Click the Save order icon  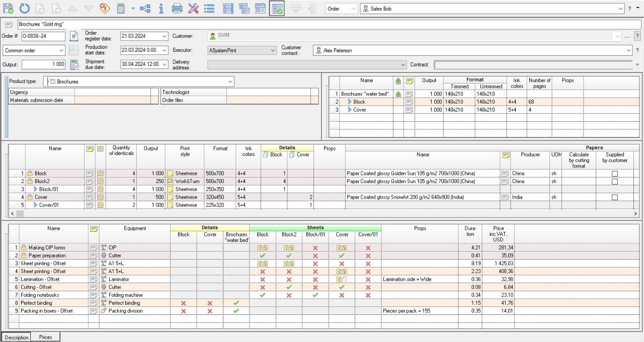tap(9, 9)
